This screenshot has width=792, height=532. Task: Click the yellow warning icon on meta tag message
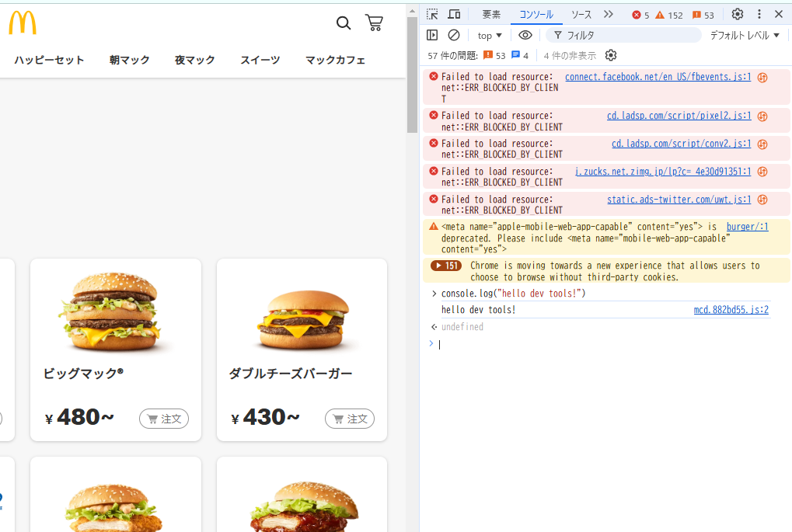[434, 226]
